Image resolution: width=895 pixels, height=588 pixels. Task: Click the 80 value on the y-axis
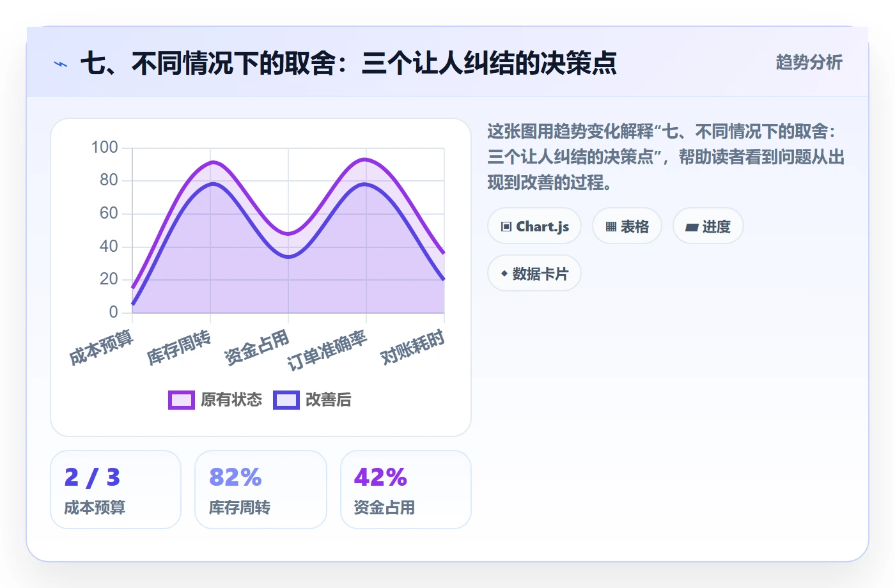point(109,180)
